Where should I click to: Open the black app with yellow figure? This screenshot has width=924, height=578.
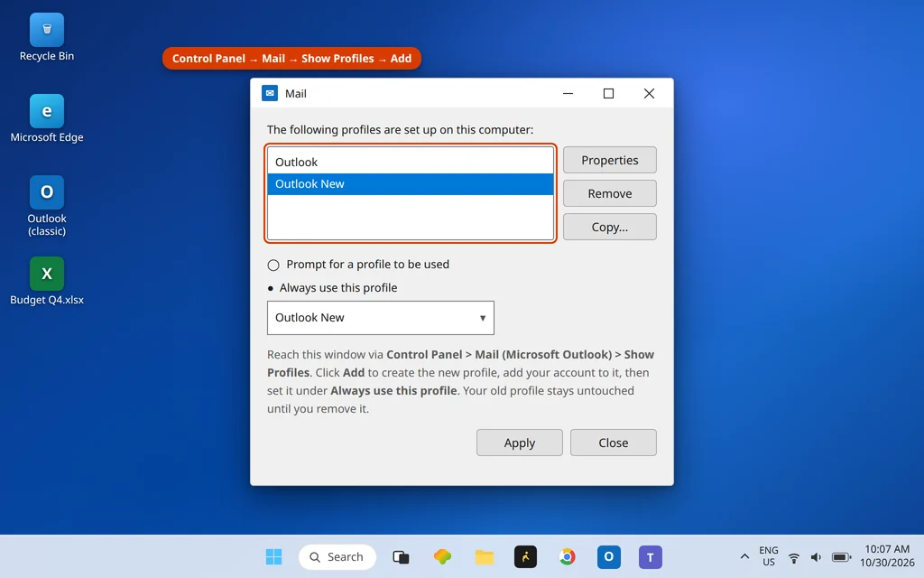pos(526,556)
